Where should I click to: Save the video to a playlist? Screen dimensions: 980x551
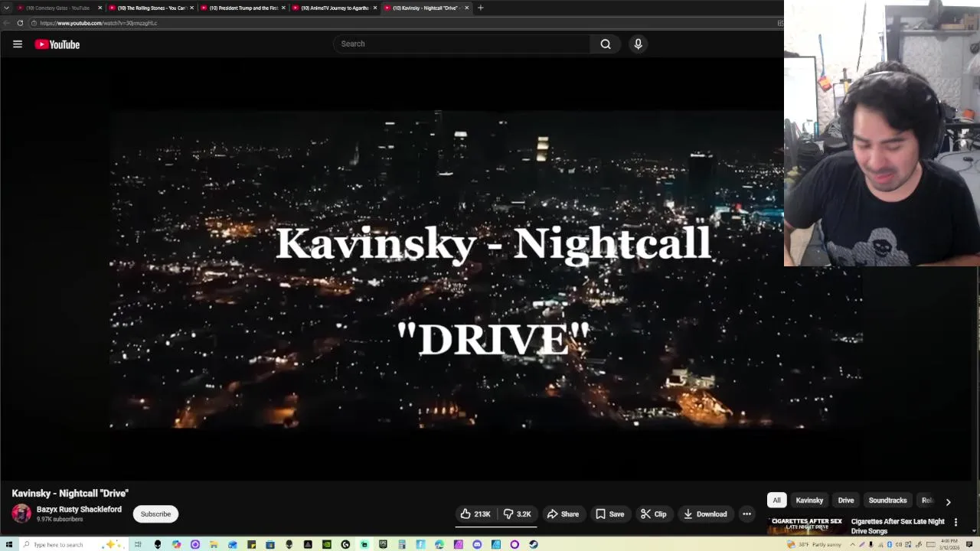point(610,514)
